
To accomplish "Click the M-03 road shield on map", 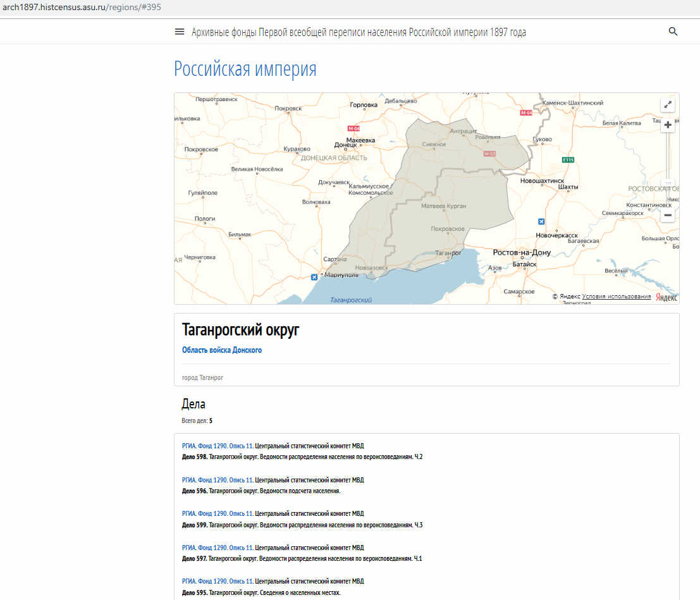I will coord(489,154).
